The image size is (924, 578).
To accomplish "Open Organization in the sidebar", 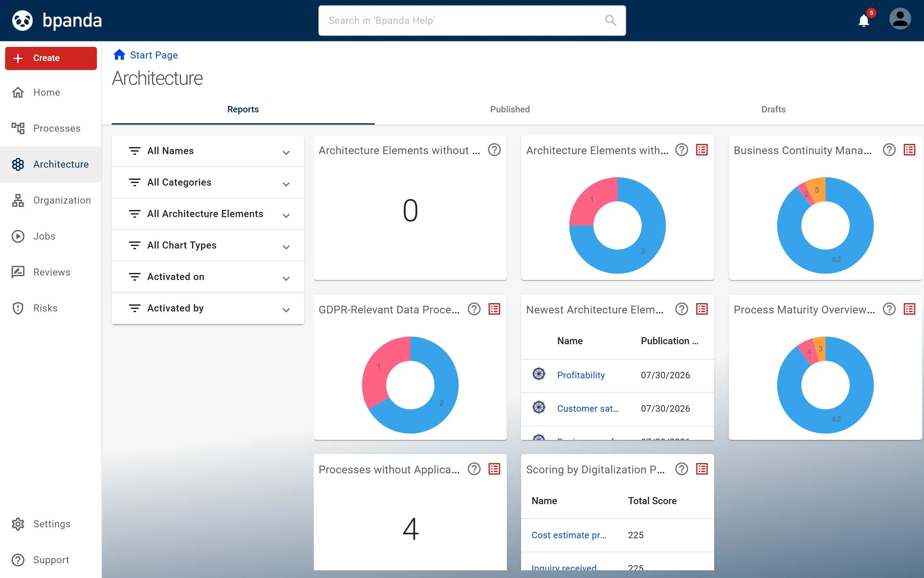I will 51,200.
